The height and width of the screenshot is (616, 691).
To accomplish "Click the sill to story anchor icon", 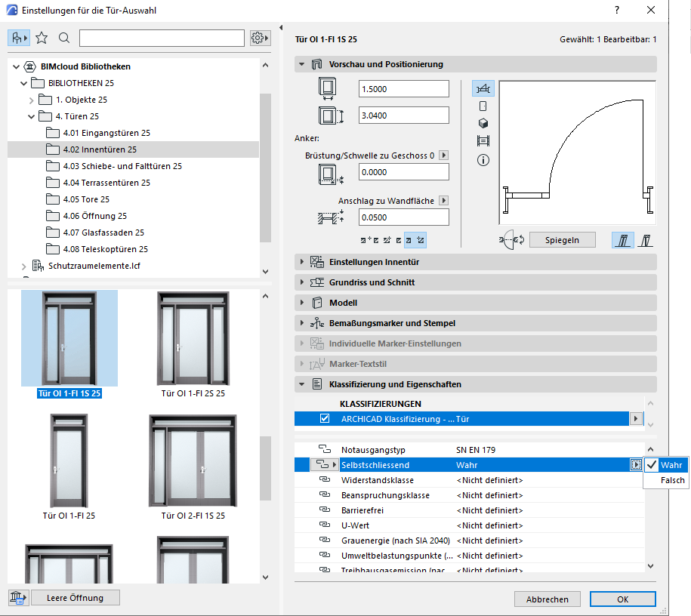I will 331,174.
